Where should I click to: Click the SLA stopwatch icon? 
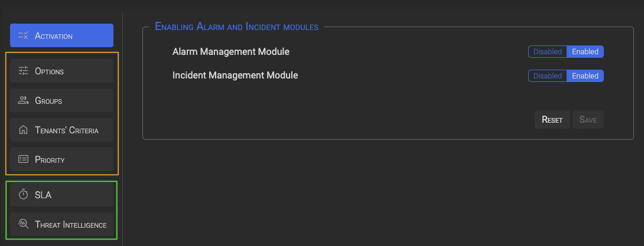(24, 195)
